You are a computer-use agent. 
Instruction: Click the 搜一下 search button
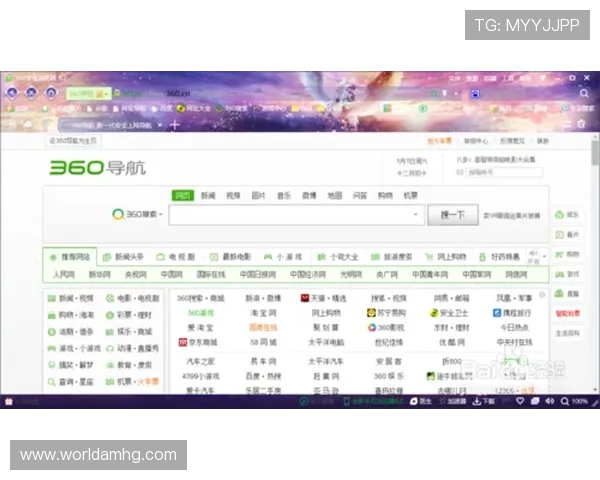453,215
